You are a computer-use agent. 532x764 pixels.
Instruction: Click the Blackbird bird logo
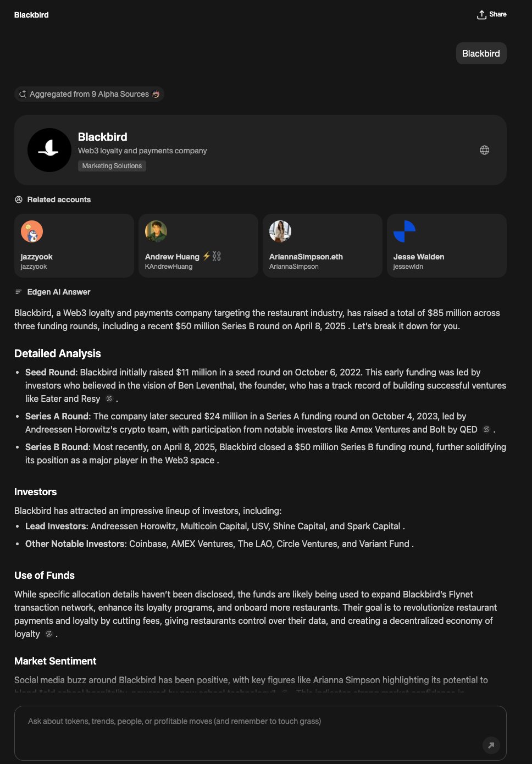49,150
